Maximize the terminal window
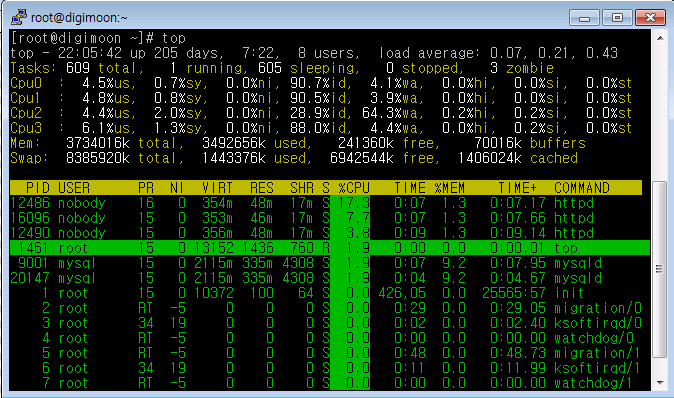674x398 pixels. pyautogui.click(x=617, y=18)
